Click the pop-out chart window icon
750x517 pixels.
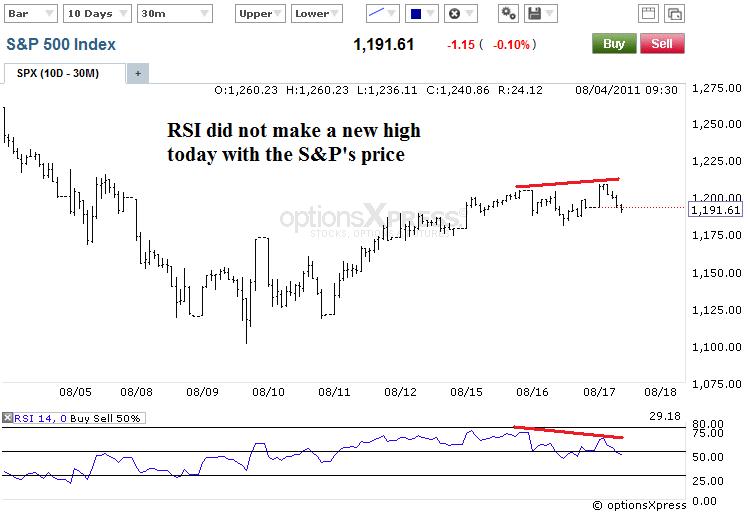tap(674, 14)
